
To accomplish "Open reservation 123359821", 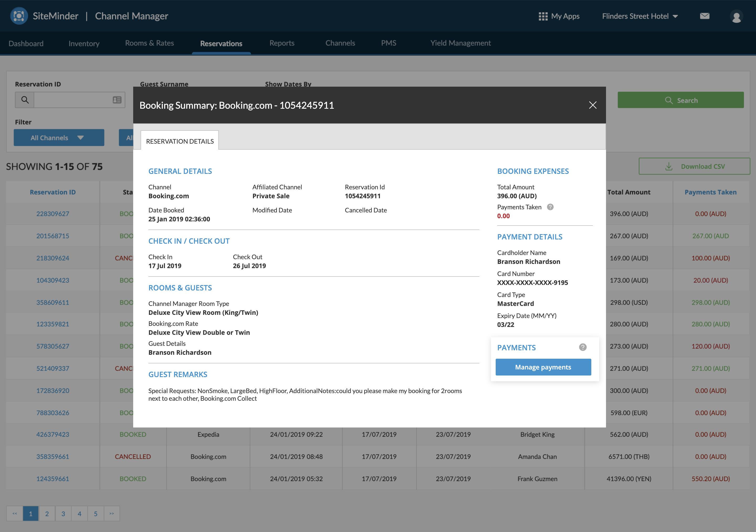I will pyautogui.click(x=53, y=324).
